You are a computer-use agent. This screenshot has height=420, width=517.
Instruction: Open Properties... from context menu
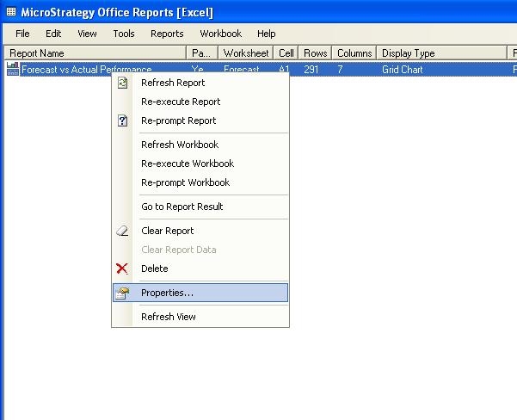pyautogui.click(x=200, y=293)
